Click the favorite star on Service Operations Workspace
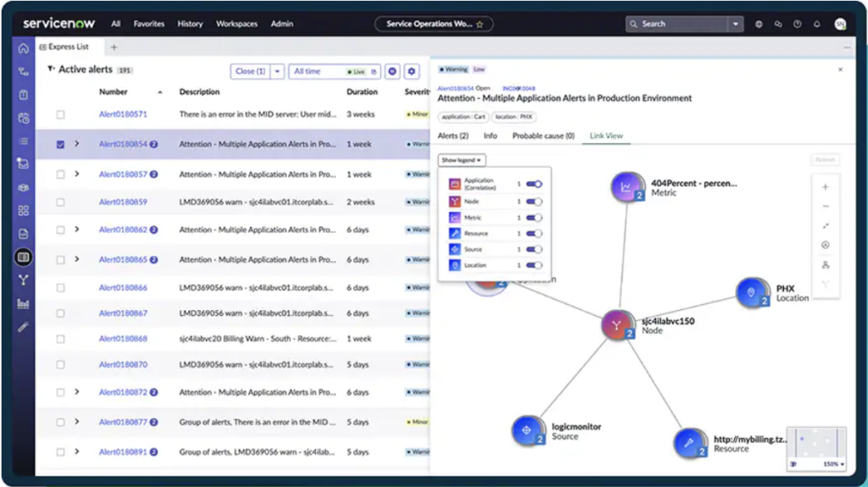 (x=480, y=24)
